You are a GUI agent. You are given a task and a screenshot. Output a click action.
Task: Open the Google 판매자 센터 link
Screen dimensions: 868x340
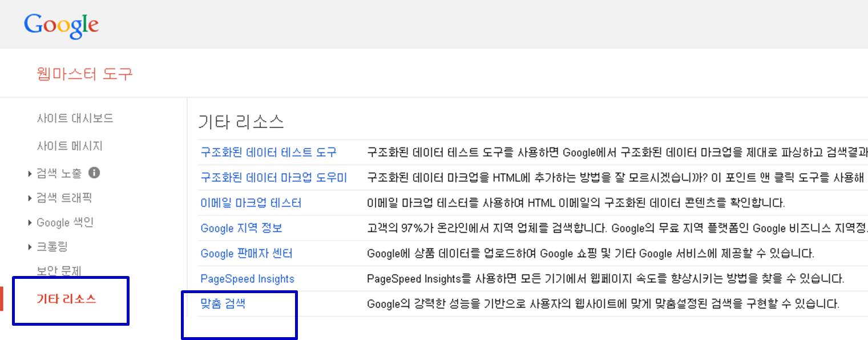[x=246, y=253]
